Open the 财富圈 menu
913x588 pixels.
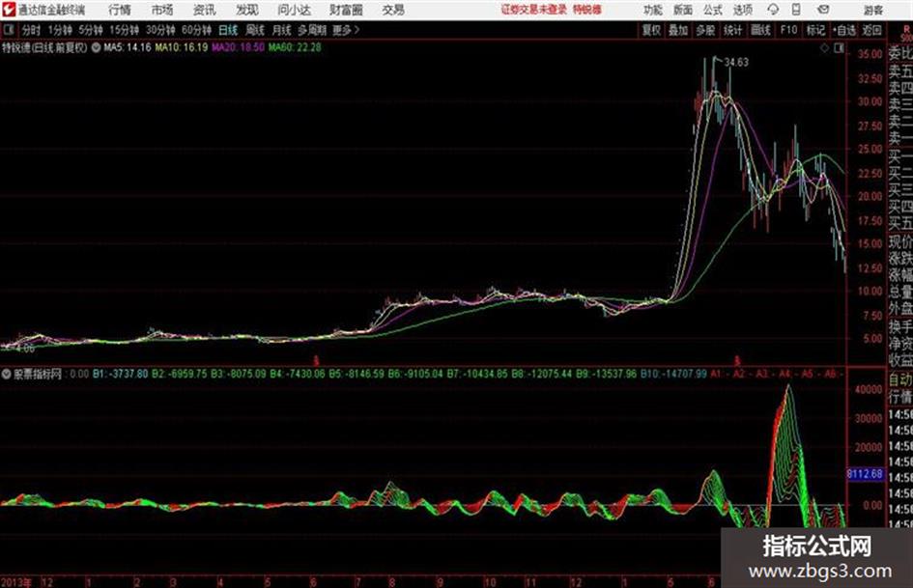tap(346, 10)
